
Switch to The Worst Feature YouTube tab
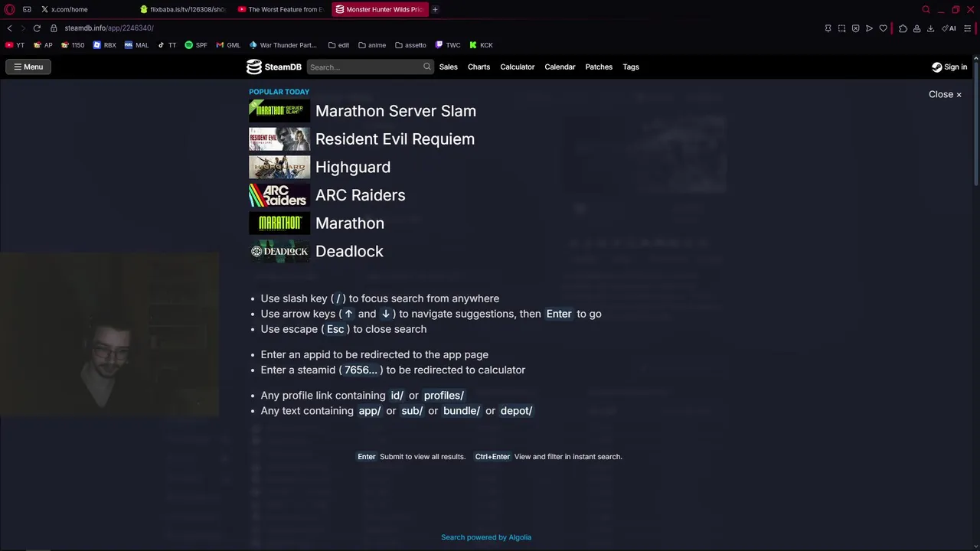pyautogui.click(x=281, y=9)
